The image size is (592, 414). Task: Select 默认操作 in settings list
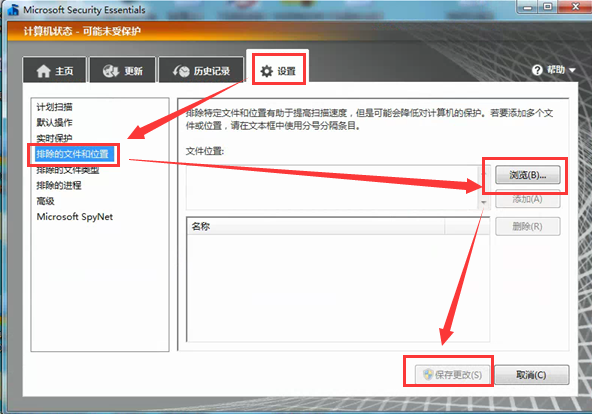tap(54, 122)
